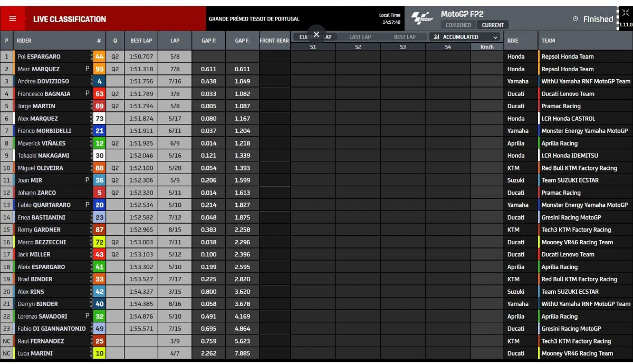Click best lap time 1:50.707

coord(141,56)
